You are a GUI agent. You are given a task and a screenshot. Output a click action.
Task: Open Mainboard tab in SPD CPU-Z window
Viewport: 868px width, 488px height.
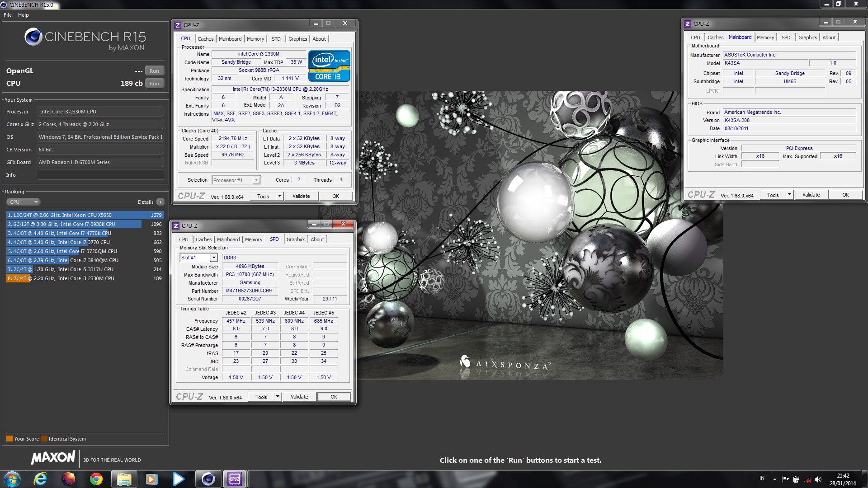(x=228, y=239)
